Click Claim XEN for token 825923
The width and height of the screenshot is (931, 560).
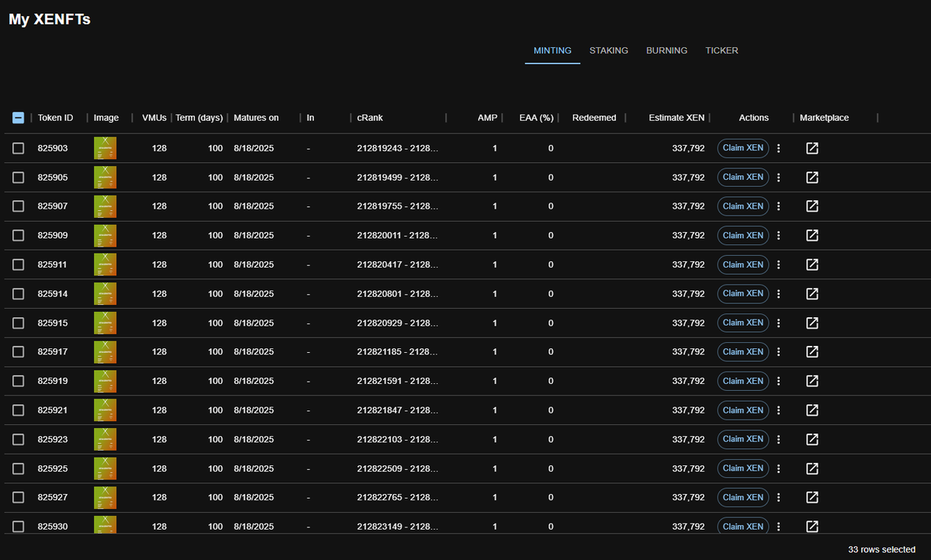point(742,439)
